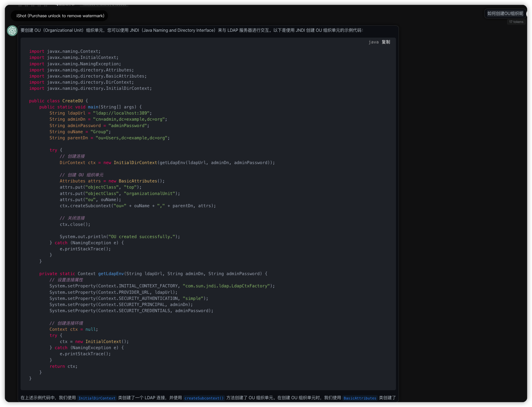The image size is (532, 407).
Task: Click the comment // 设置连接属性
Action: coord(66,280)
